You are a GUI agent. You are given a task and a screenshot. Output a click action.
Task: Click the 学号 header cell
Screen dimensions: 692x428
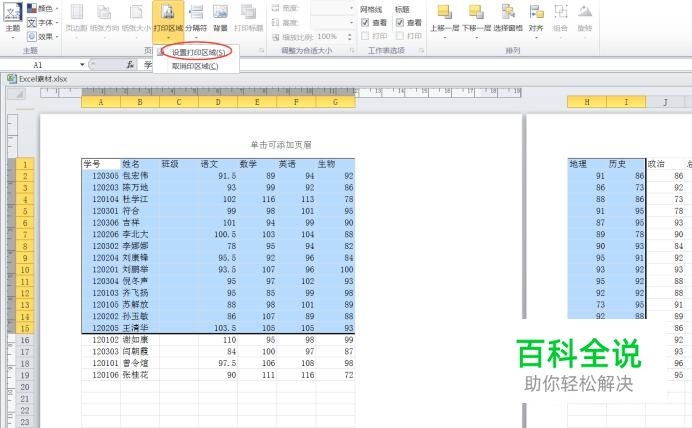[101, 164]
